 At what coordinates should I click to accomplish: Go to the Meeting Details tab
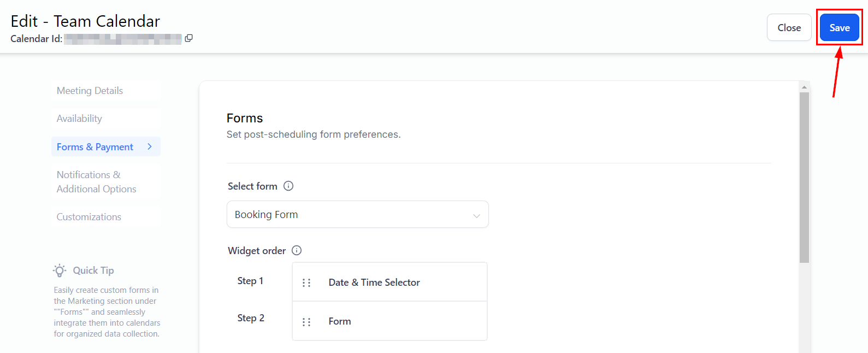coord(90,91)
